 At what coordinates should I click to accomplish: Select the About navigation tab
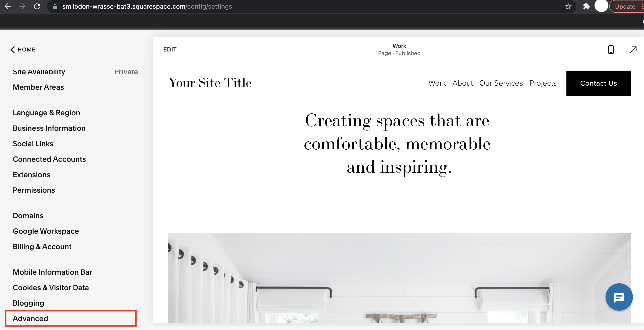click(x=462, y=83)
